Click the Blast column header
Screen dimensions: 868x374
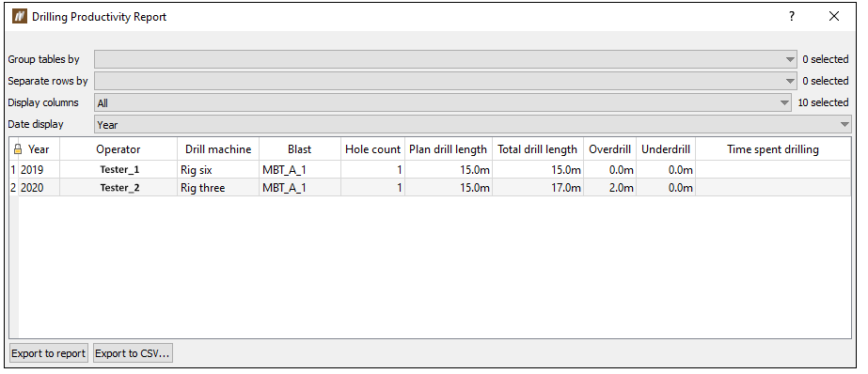[x=299, y=149]
